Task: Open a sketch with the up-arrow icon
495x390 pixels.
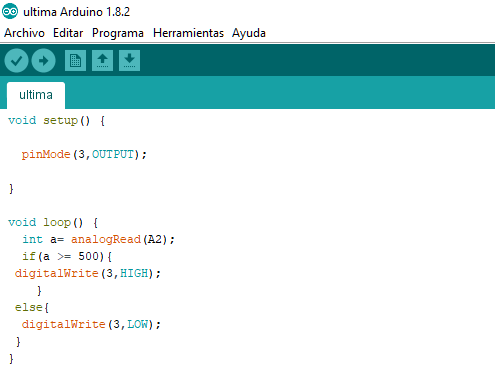Action: [x=102, y=60]
